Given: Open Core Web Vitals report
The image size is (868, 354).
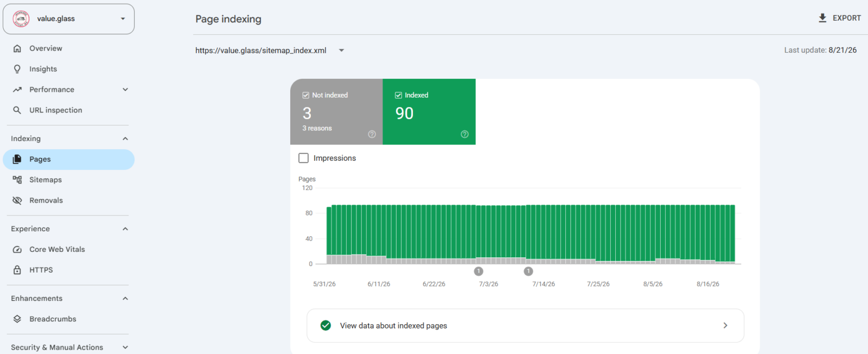Looking at the screenshot, I should (x=68, y=249).
